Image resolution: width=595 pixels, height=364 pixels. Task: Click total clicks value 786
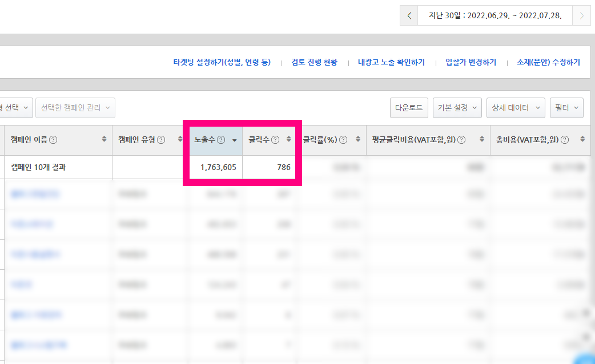point(283,167)
